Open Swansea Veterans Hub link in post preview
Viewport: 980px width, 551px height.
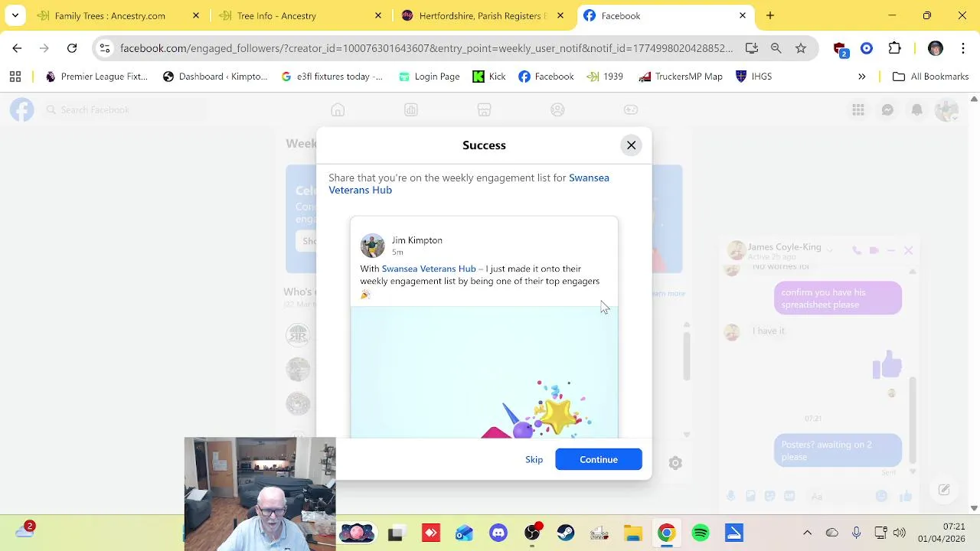(x=429, y=269)
